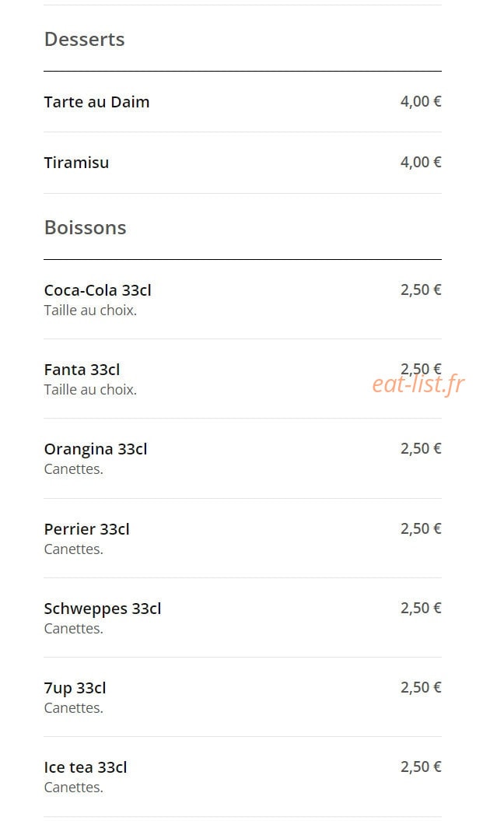Select the Tiramisu dessert item
This screenshot has height=828, width=504.
(76, 163)
